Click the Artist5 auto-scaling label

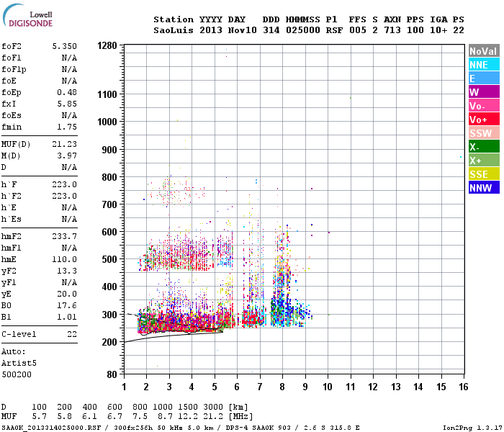[19, 363]
